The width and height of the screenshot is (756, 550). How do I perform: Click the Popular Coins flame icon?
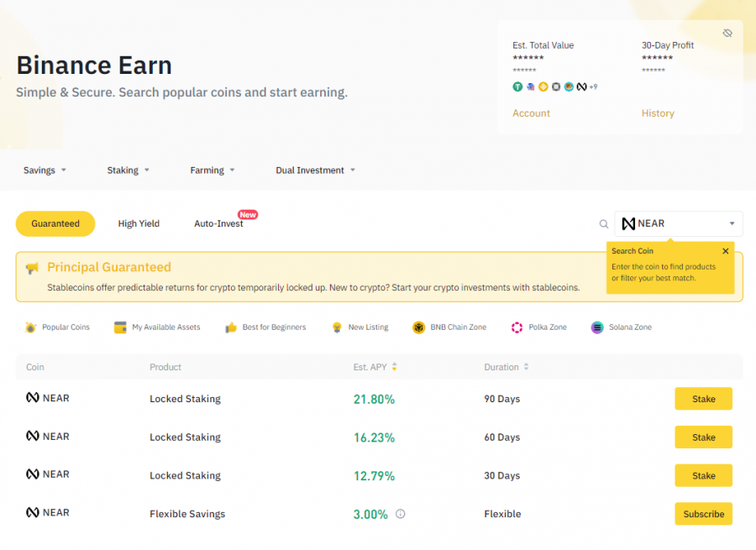click(30, 327)
